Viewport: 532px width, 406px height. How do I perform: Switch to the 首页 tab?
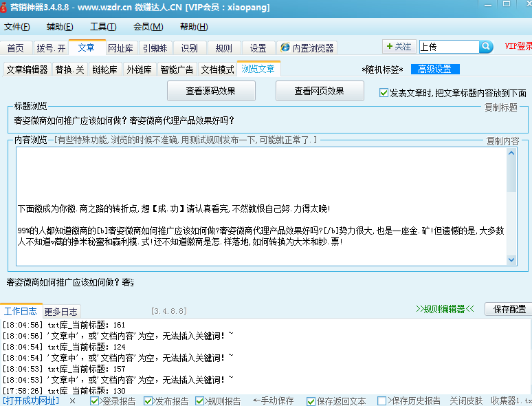[x=16, y=48]
